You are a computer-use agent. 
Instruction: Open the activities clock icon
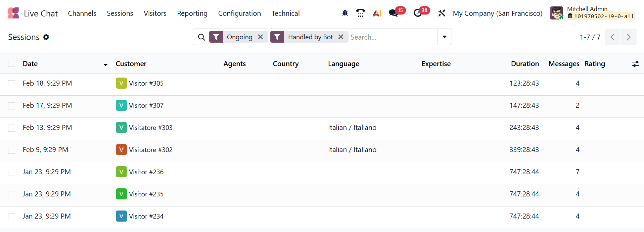[x=418, y=13]
